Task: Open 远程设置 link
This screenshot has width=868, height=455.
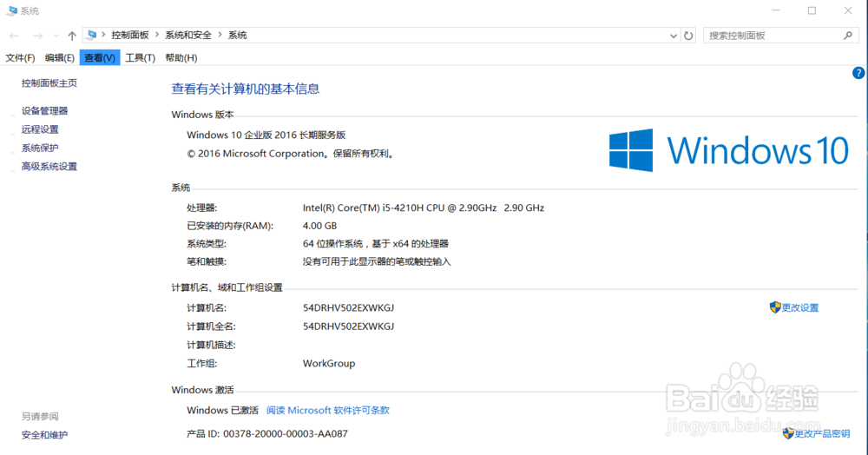Action: 40,129
